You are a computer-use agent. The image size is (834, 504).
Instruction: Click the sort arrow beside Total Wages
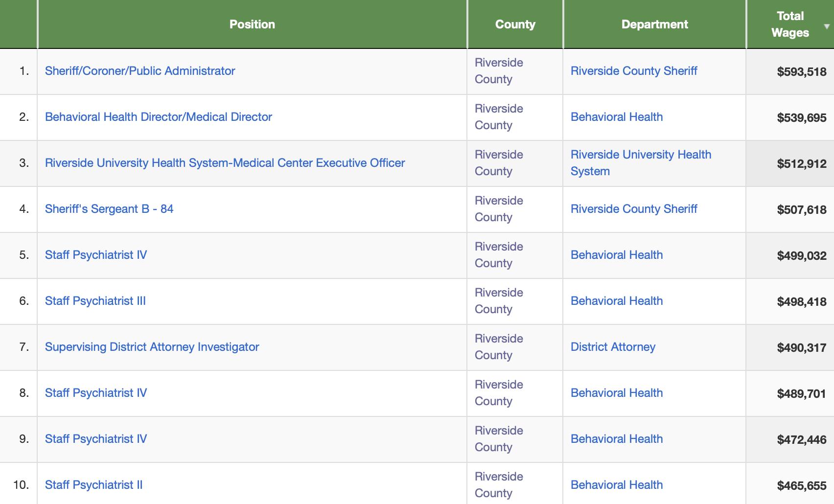point(827,26)
